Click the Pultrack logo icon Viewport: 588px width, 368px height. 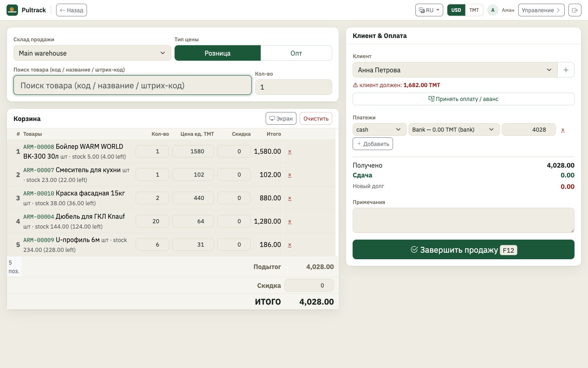point(12,10)
